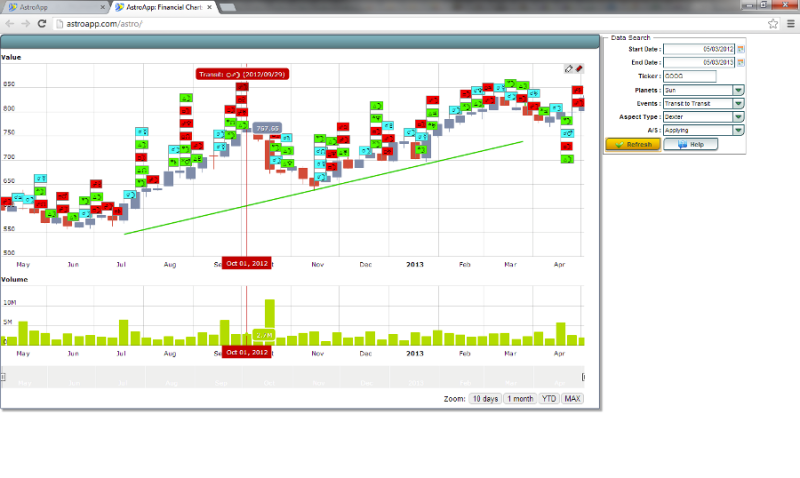
Task: Reload the page with browser refresh icon
Action: 43,23
